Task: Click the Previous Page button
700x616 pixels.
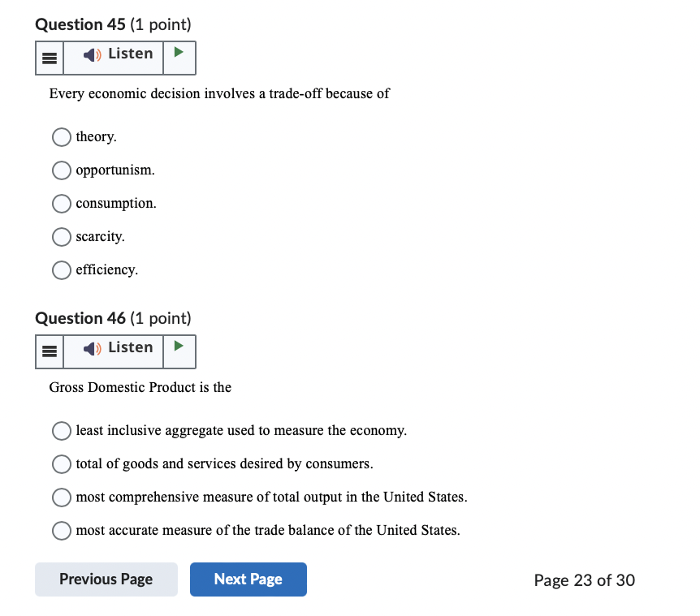Action: coord(106,579)
